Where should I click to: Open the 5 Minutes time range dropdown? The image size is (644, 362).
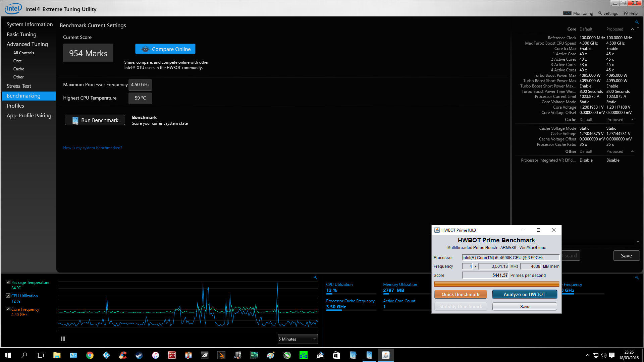[298, 339]
